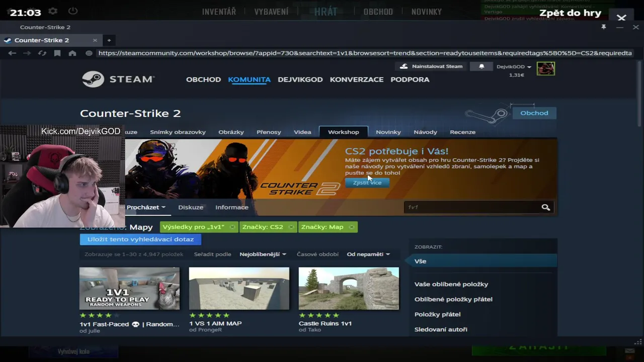Expand the Procházet dropdown
This screenshot has width=644, height=362.
point(146,207)
